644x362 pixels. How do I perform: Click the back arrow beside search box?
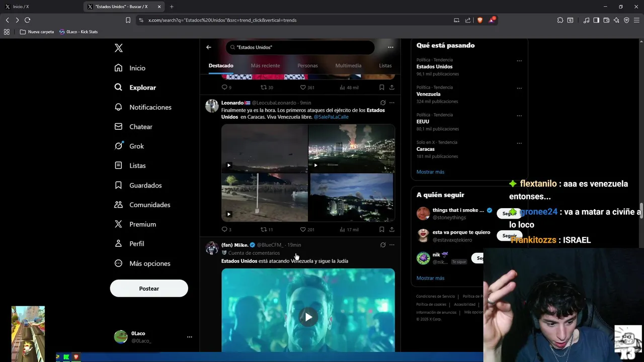pos(209,47)
